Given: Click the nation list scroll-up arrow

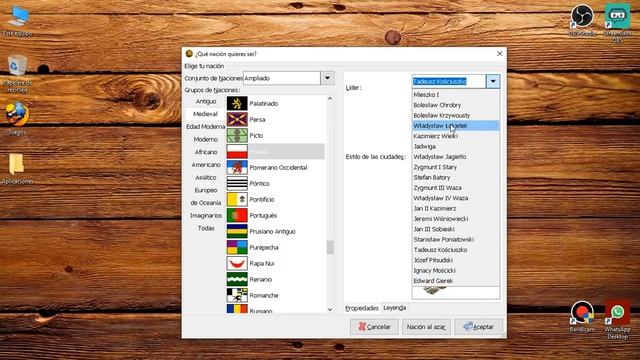Looking at the screenshot, I should coord(330,99).
